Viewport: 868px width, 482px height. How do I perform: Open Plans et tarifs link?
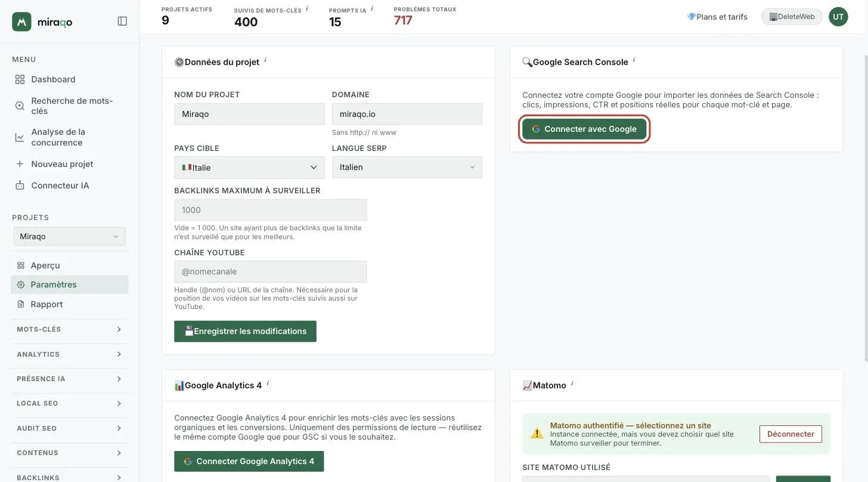coord(717,17)
